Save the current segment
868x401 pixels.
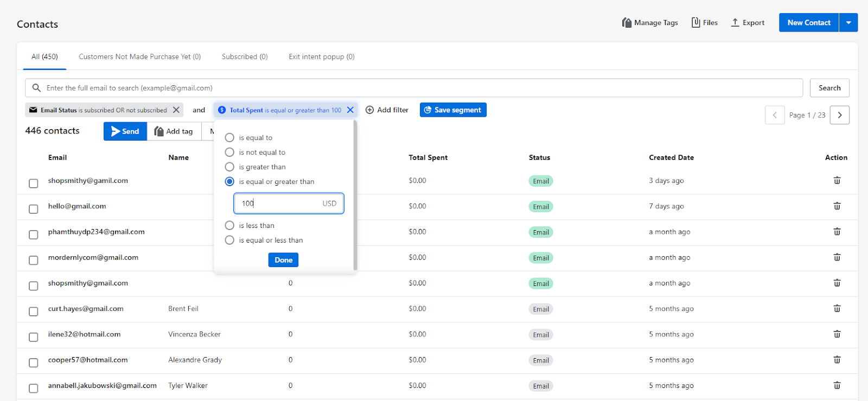pos(452,110)
